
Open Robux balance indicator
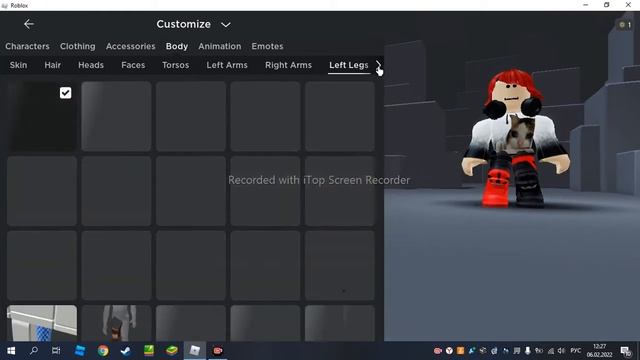624,25
